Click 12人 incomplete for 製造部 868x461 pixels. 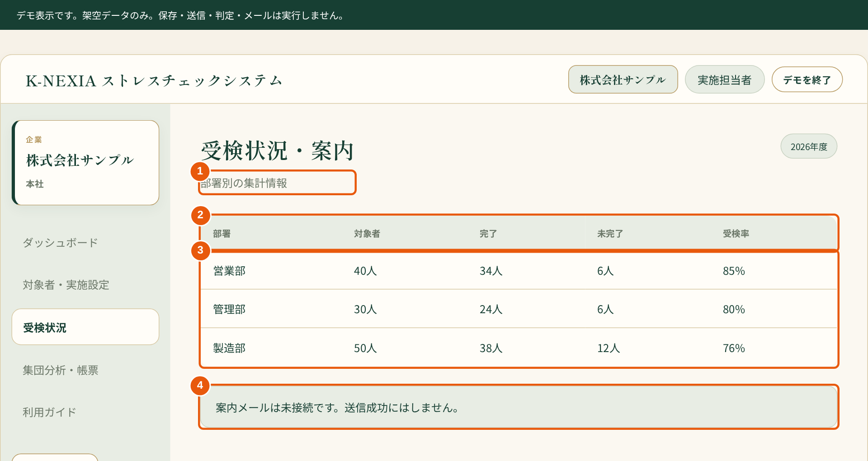click(609, 348)
